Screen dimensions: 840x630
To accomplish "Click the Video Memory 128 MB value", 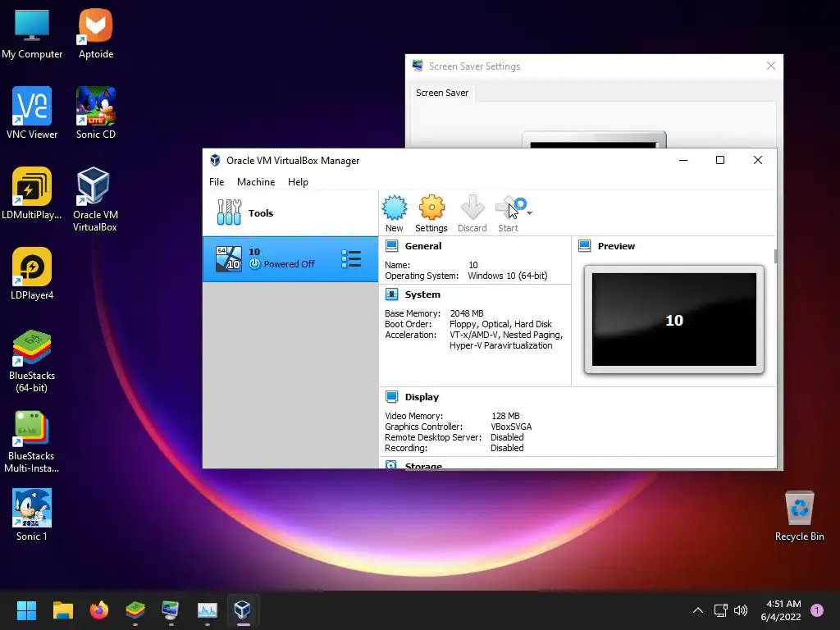I will coord(505,416).
